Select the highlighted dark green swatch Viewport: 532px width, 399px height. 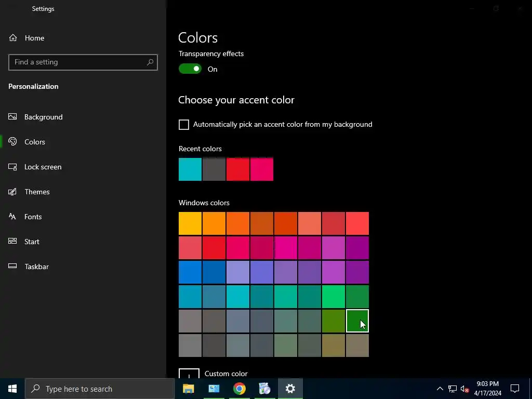(x=357, y=321)
